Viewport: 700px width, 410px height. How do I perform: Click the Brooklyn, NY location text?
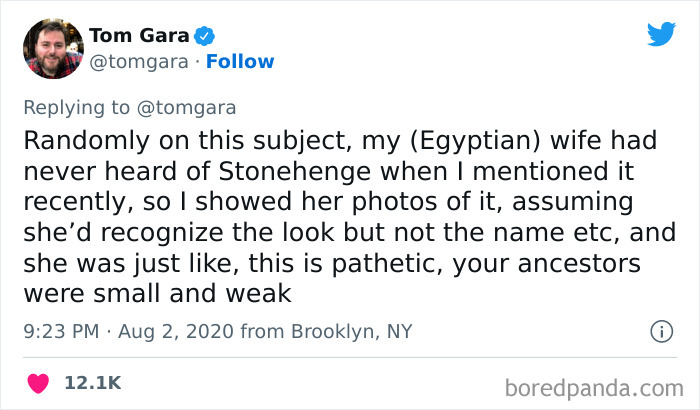(x=351, y=331)
